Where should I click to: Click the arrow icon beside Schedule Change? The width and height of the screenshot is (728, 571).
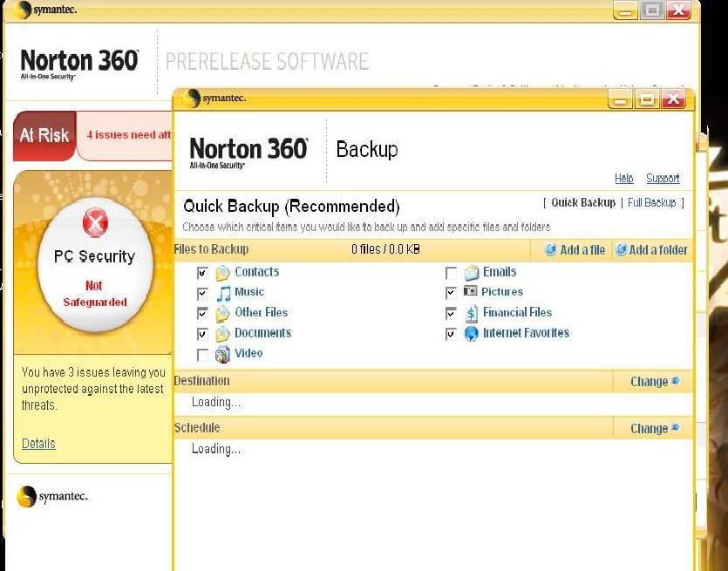(676, 427)
